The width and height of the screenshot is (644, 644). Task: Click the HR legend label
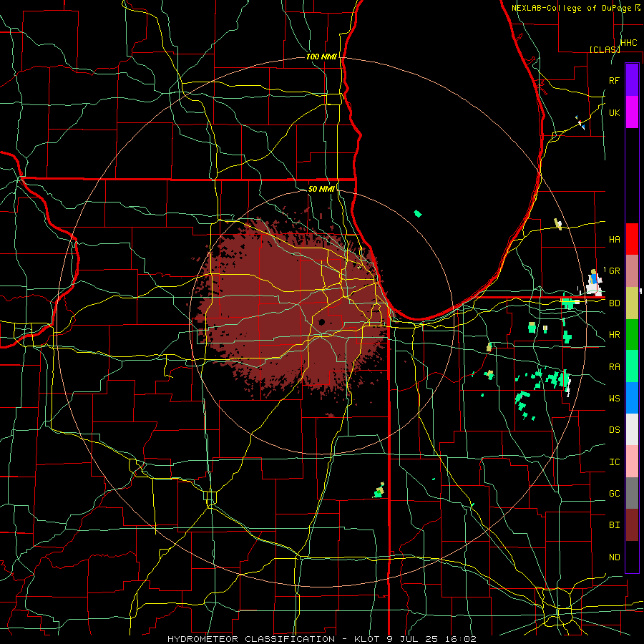[x=614, y=335]
